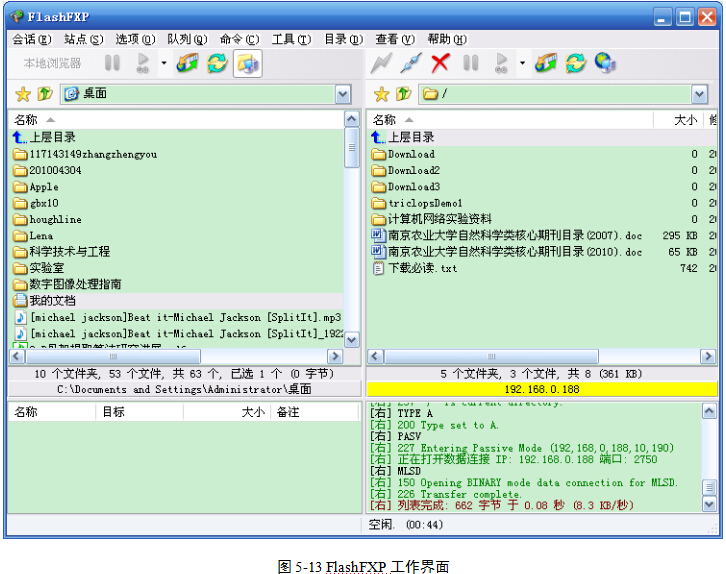Click the left pane favorites star icon
Viewport: 726px width, 574px height.
23,94
